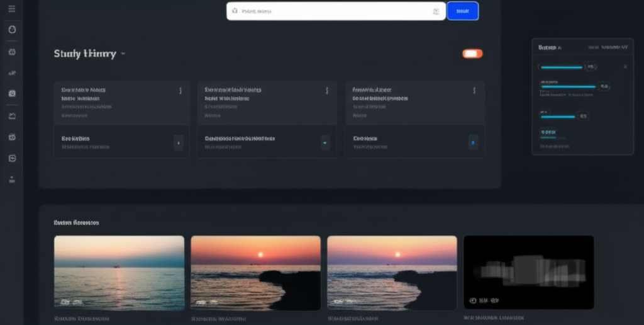The height and width of the screenshot is (325, 644).
Task: Click the small icon right of the top slider
Action: point(625,67)
